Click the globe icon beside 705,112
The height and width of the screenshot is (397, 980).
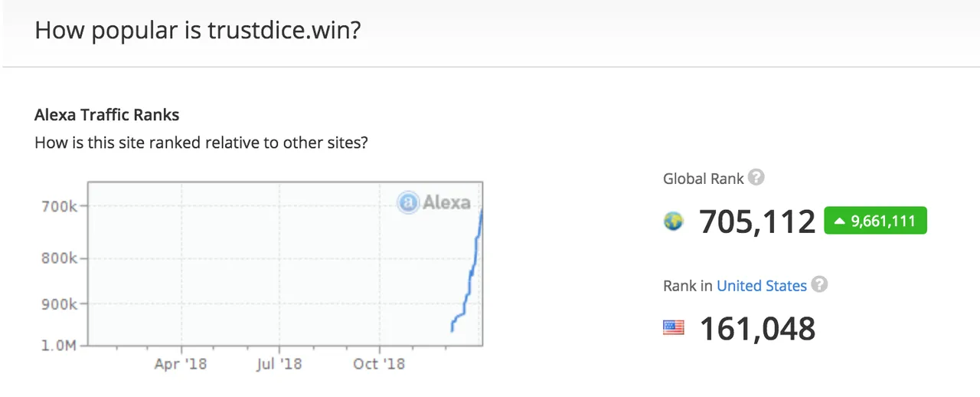coord(674,222)
